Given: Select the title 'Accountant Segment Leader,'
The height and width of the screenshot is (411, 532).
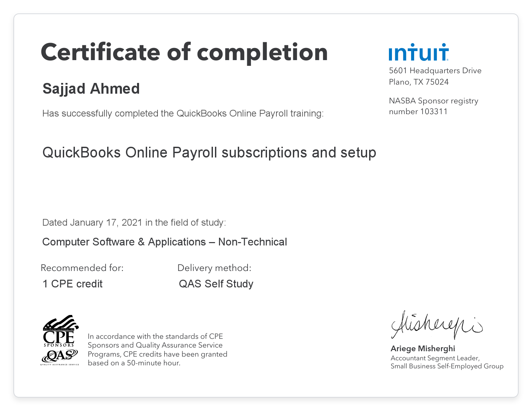Looking at the screenshot, I should pos(435,358).
